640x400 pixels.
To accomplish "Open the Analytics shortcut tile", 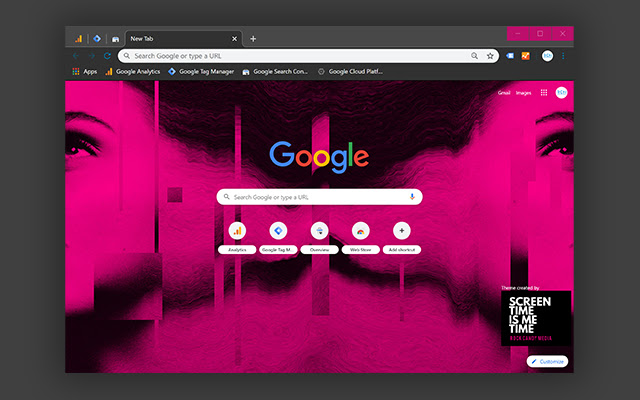I will (x=237, y=238).
